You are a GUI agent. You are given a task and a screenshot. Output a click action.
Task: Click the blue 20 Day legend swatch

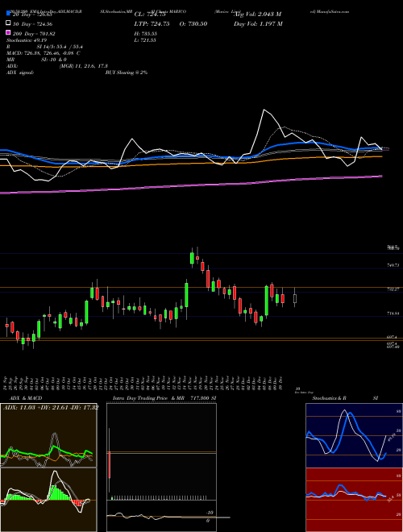[x=8, y=14]
